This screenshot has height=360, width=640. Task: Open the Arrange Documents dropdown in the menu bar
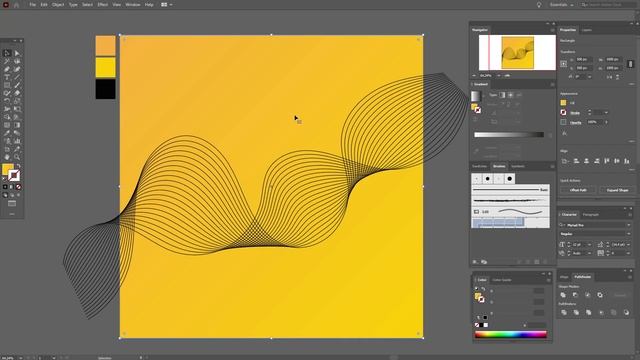(x=166, y=5)
